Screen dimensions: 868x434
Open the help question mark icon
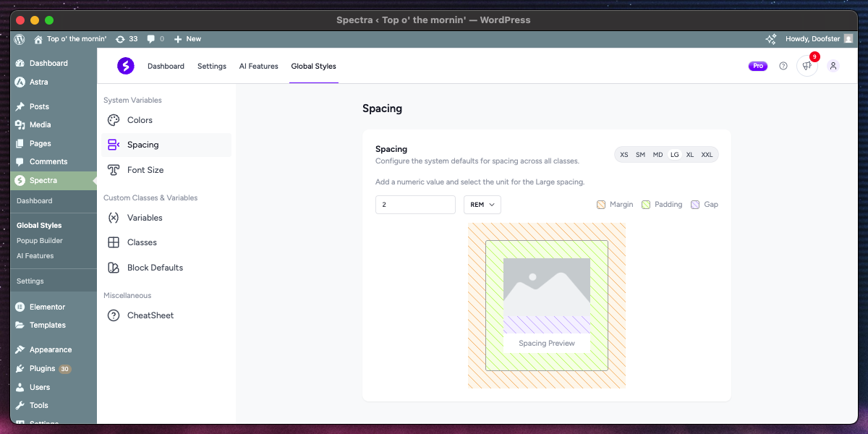(x=783, y=66)
